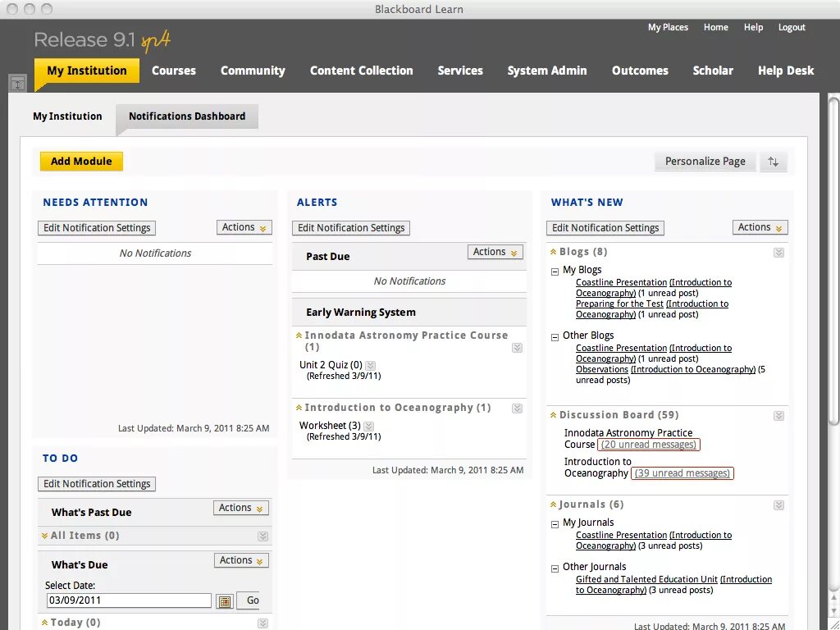Edit Notification Settings in Alerts
Image resolution: width=840 pixels, height=630 pixels.
[x=351, y=228]
